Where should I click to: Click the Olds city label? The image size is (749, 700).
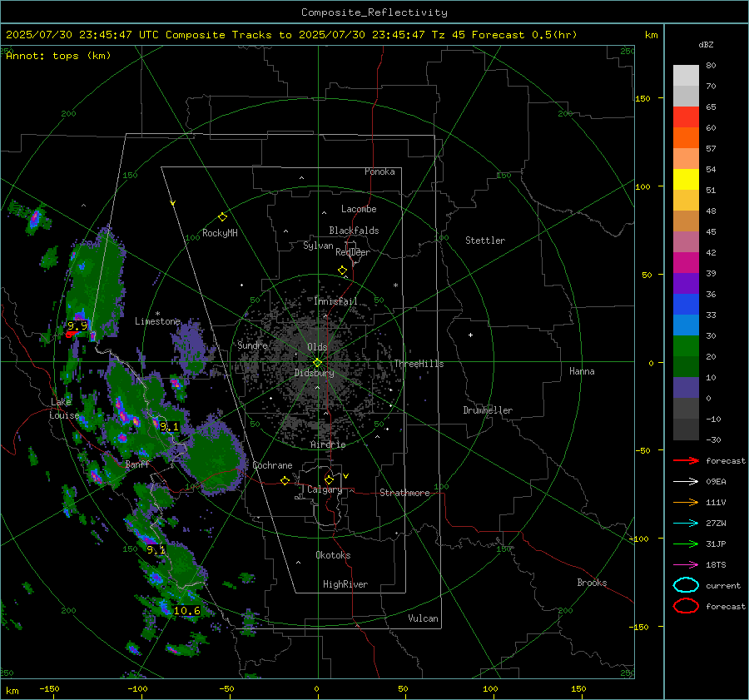(x=317, y=347)
